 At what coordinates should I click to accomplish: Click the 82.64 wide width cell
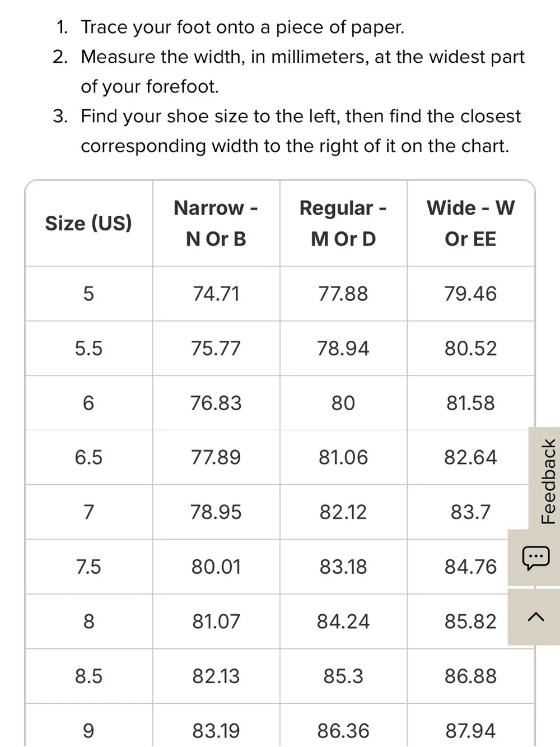click(470, 457)
